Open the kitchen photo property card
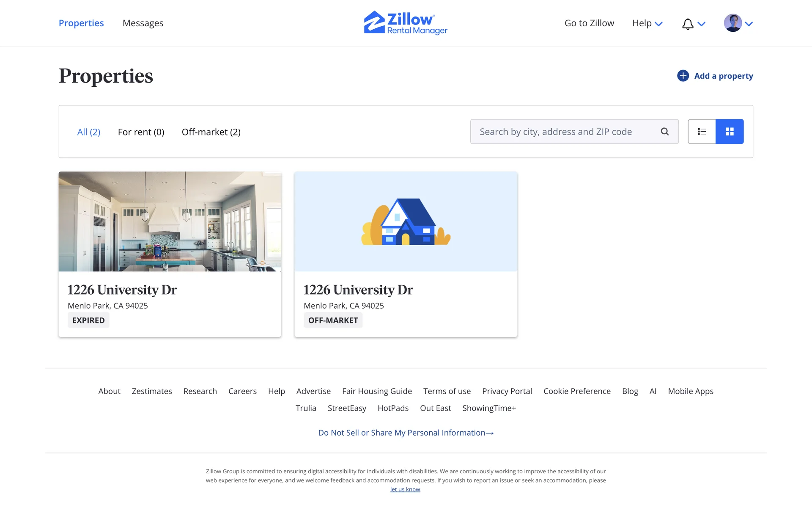This screenshot has height=508, width=812. (170, 221)
